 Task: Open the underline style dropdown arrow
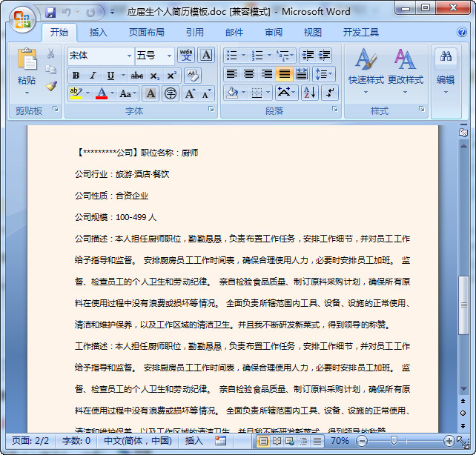pos(123,76)
